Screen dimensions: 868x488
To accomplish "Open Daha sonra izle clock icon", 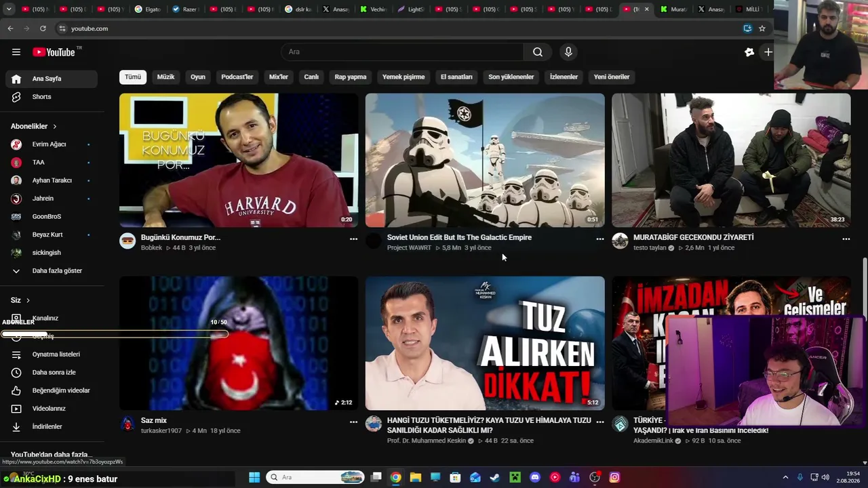I will [17, 373].
